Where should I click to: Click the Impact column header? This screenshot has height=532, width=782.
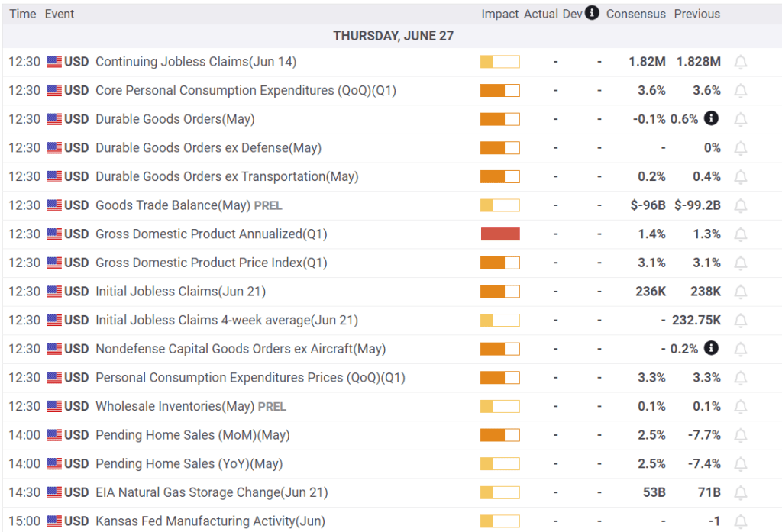tap(499, 14)
